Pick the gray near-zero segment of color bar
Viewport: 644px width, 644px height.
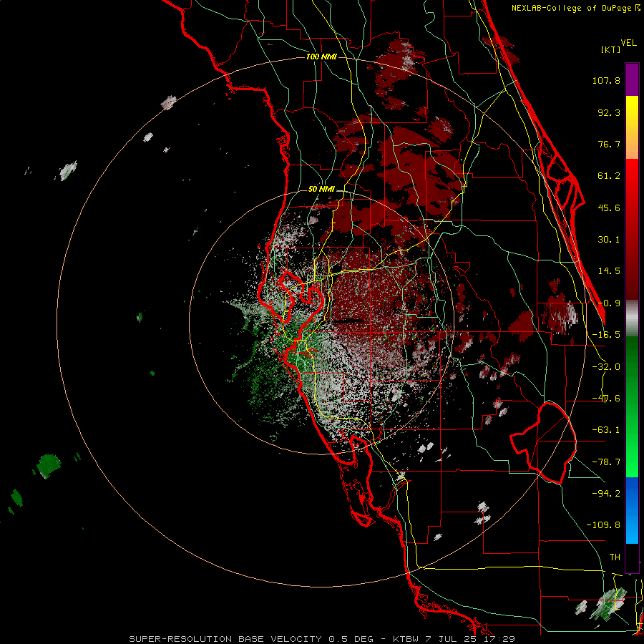632,318
